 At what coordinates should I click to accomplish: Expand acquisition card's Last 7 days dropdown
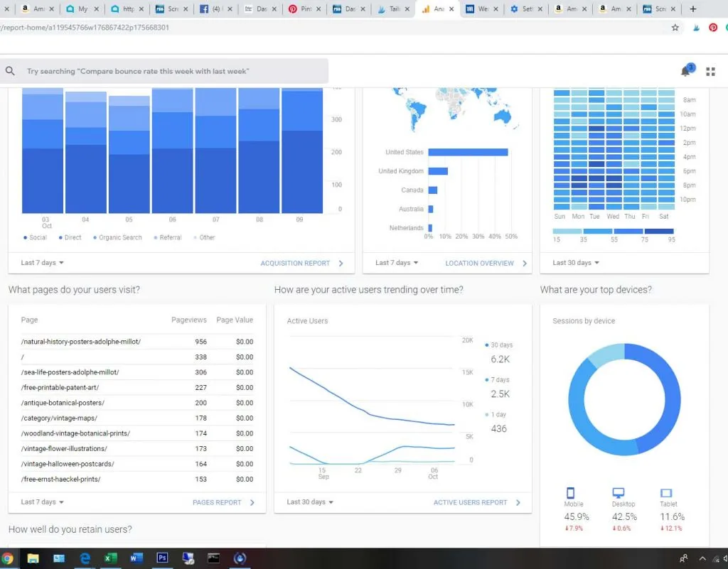tap(43, 263)
